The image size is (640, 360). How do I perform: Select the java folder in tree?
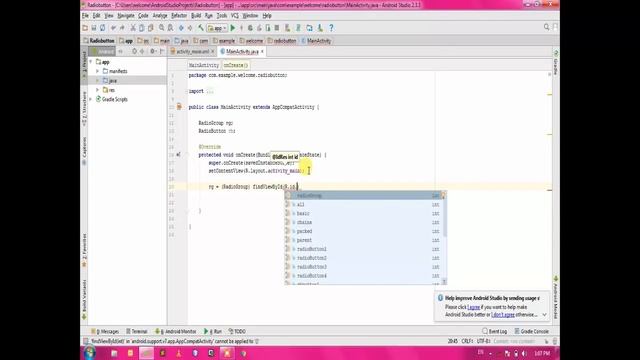click(x=113, y=81)
